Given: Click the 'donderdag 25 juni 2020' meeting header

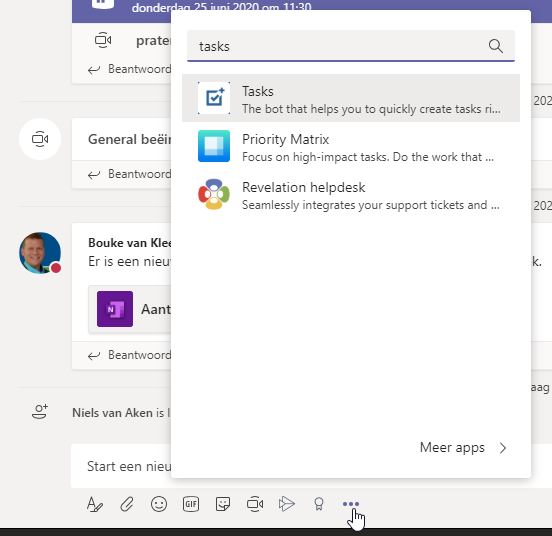Looking at the screenshot, I should point(221,7).
